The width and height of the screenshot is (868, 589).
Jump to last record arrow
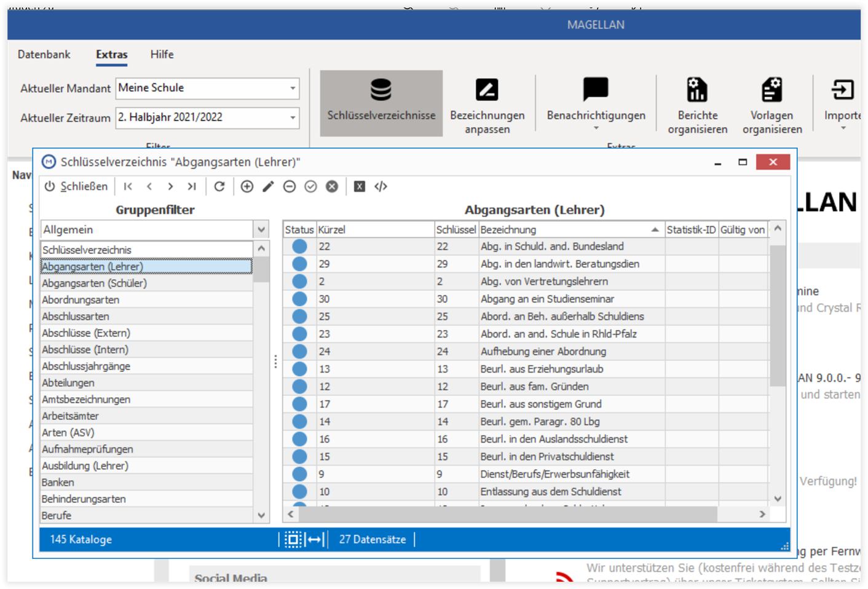click(192, 186)
